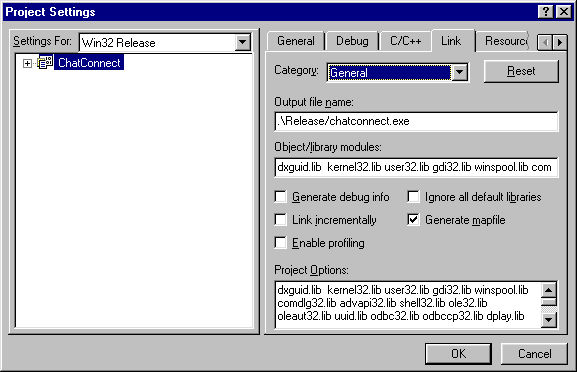Click the title bar help question mark

[546, 12]
